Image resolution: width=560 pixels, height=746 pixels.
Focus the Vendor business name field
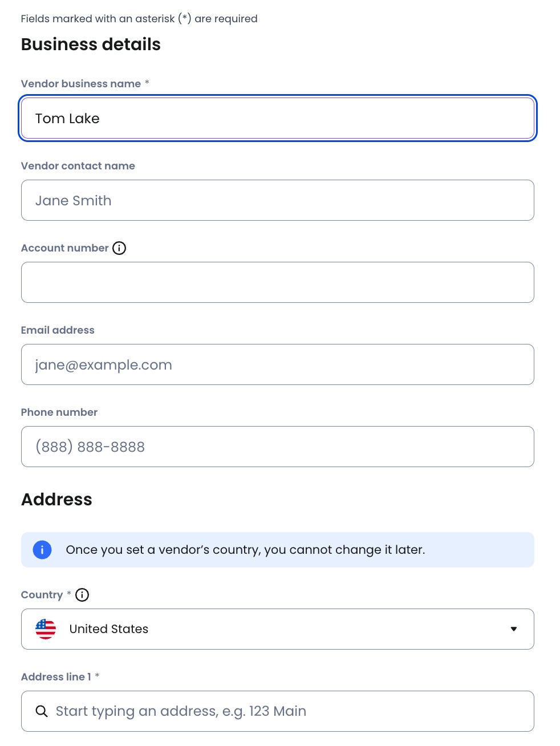278,118
